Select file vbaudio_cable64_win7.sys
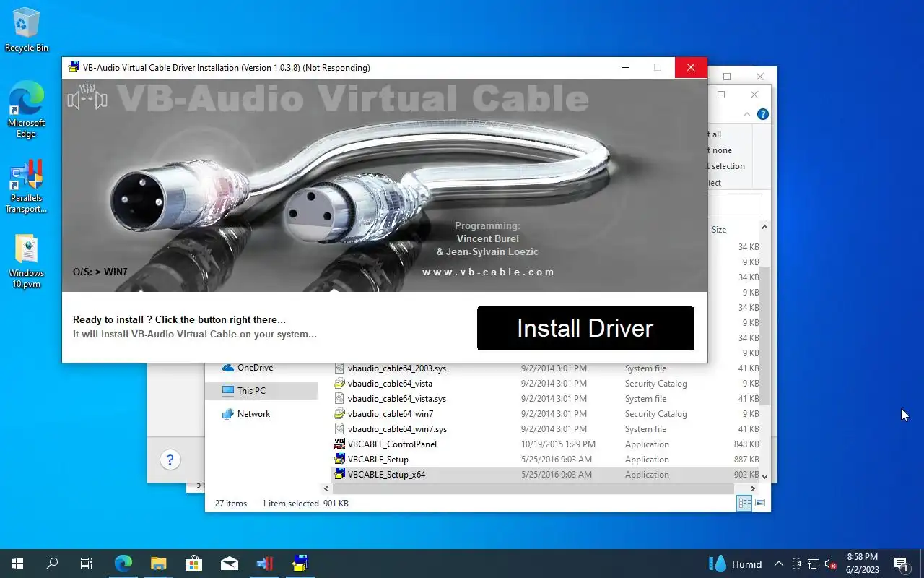Viewport: 924px width, 578px height. point(397,429)
